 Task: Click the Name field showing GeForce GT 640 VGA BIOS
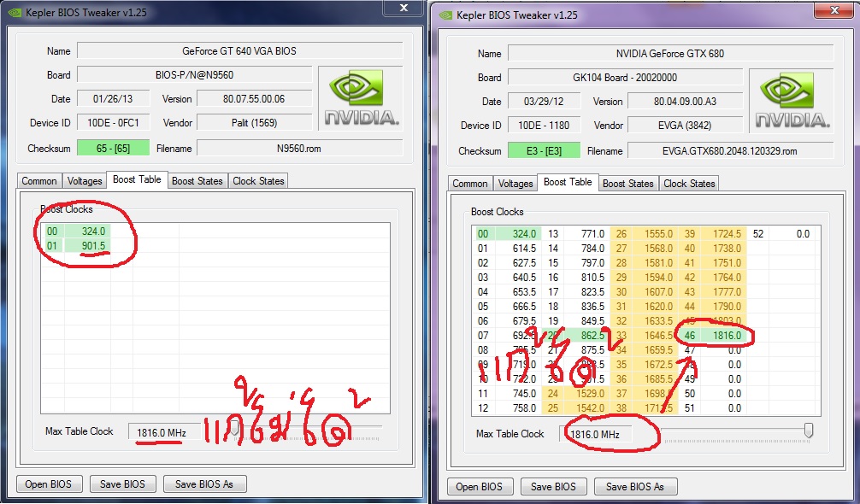[239, 51]
